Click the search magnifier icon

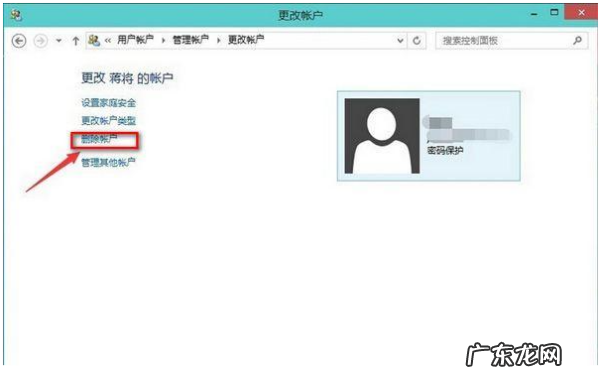pyautogui.click(x=577, y=40)
